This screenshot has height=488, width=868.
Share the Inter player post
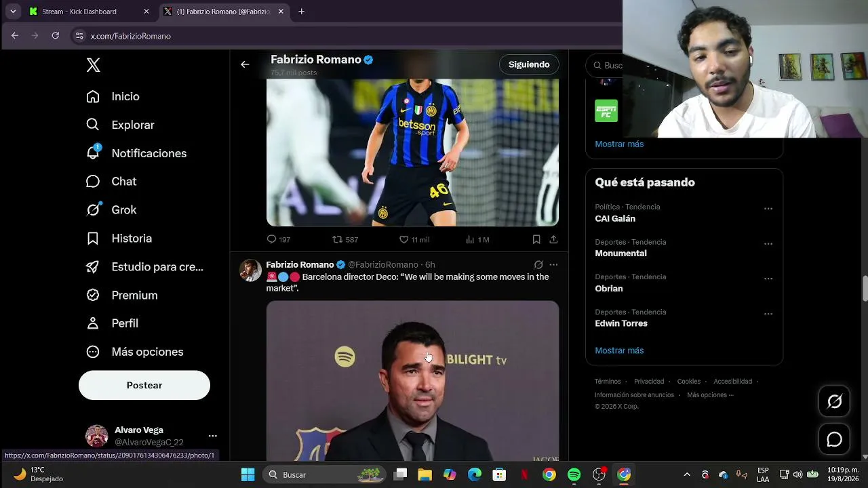tap(553, 239)
